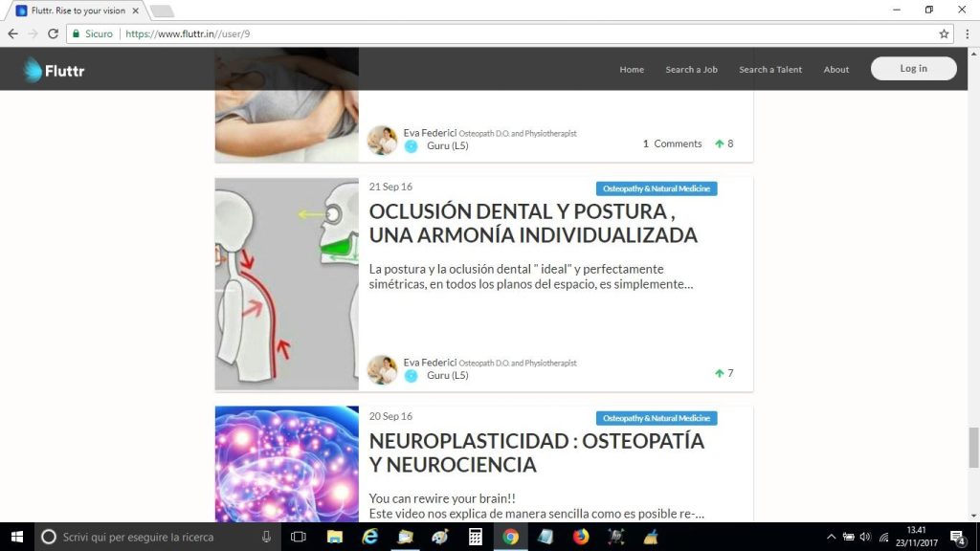Open Chrome three-dot menu
This screenshot has height=551, width=980.
pyautogui.click(x=968, y=33)
